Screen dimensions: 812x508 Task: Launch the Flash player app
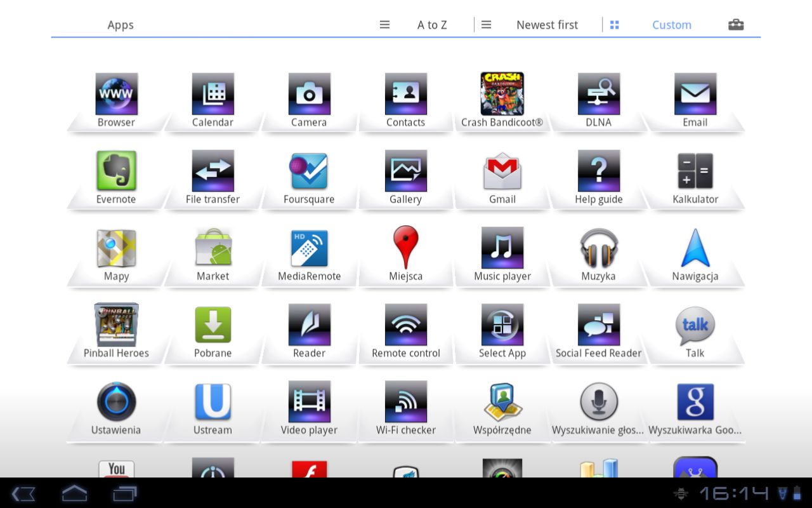[309, 469]
